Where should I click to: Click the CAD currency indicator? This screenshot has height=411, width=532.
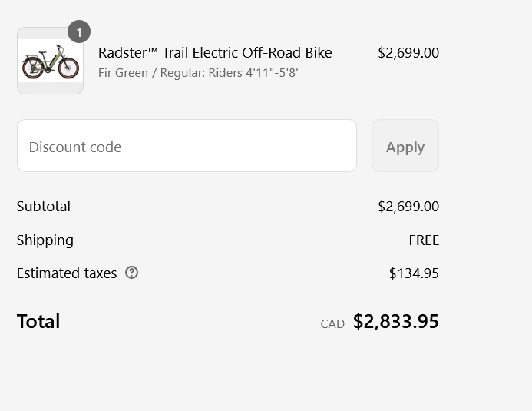click(332, 324)
